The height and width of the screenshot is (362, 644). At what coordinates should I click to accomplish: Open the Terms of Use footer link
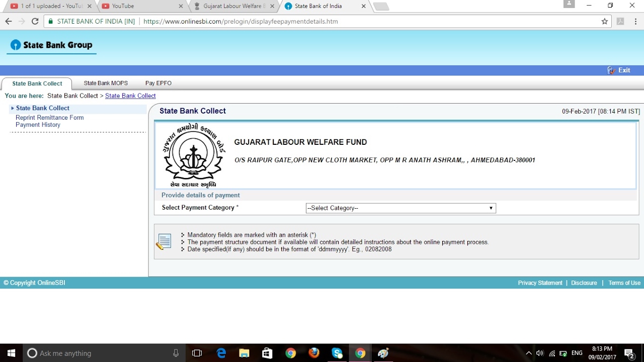pyautogui.click(x=624, y=283)
